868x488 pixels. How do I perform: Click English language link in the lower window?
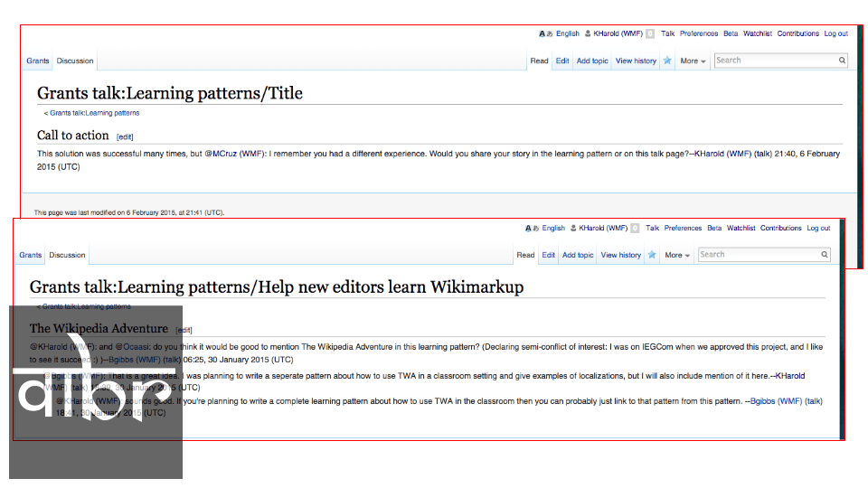[553, 228]
